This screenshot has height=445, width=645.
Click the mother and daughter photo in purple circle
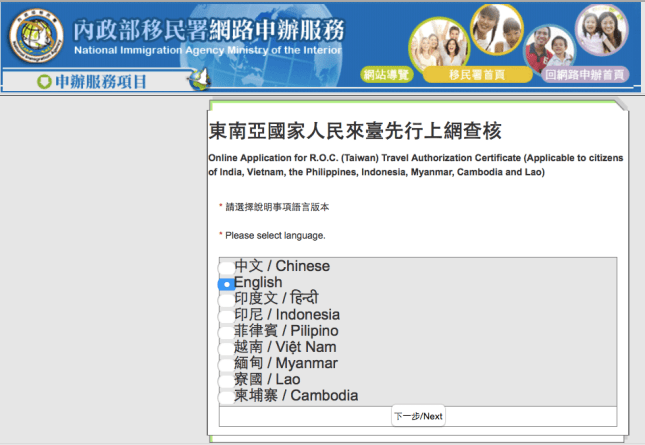point(601,30)
